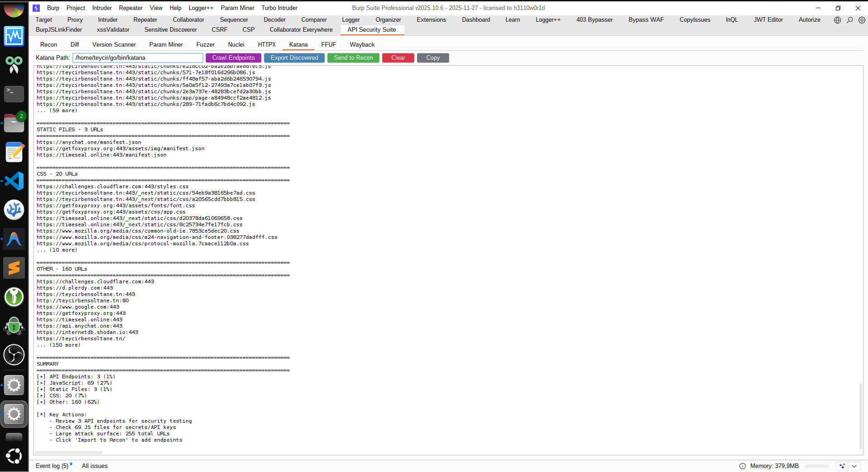Open the upper gear dock icon

click(14, 385)
